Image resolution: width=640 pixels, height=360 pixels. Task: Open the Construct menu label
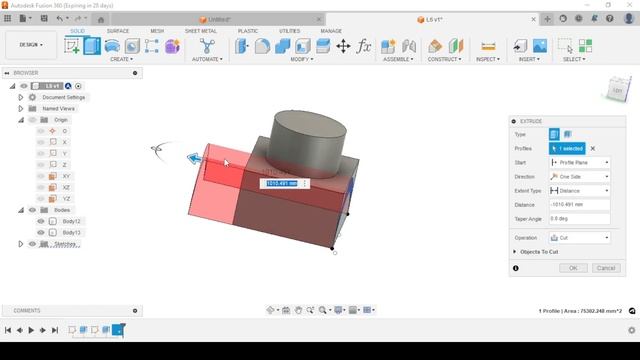click(444, 59)
